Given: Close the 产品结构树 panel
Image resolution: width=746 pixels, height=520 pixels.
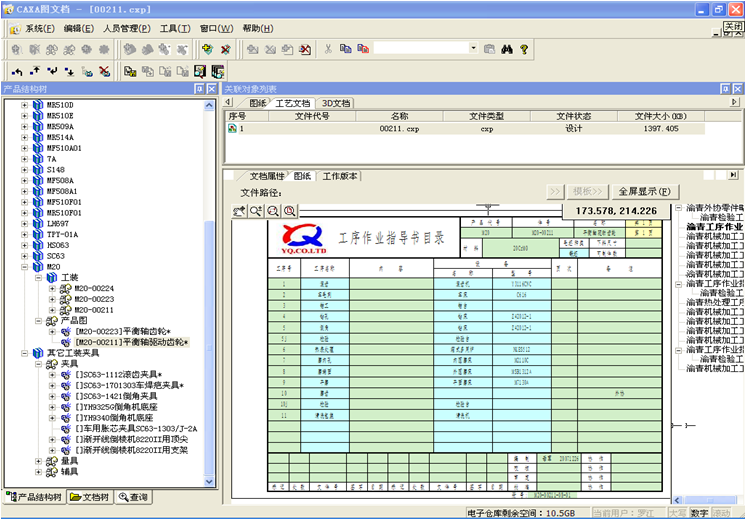Looking at the screenshot, I should click(x=212, y=89).
